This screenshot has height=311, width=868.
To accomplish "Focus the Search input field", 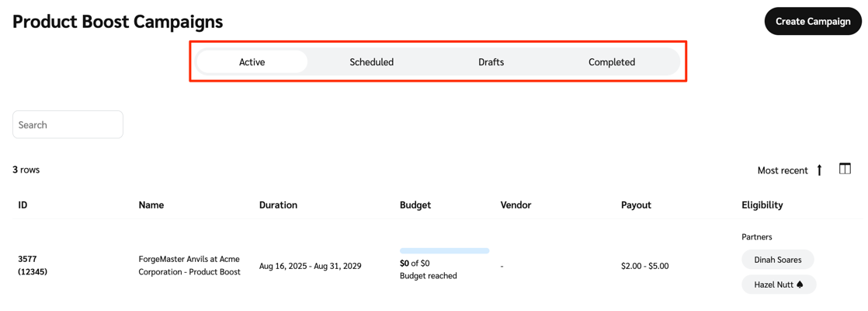I will point(68,124).
